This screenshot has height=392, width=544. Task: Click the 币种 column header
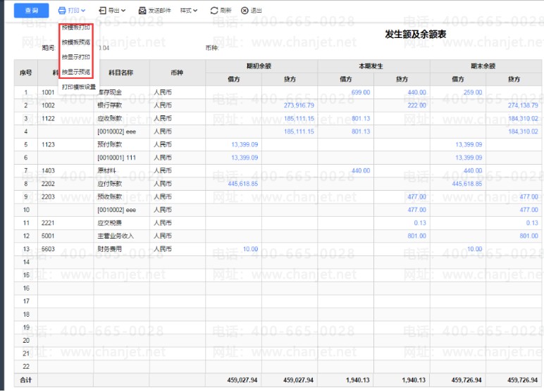pos(177,72)
